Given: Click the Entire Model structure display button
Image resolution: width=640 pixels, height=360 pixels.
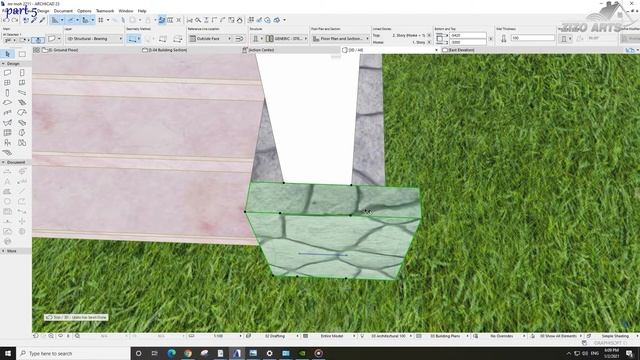Looking at the screenshot, I should [332, 336].
